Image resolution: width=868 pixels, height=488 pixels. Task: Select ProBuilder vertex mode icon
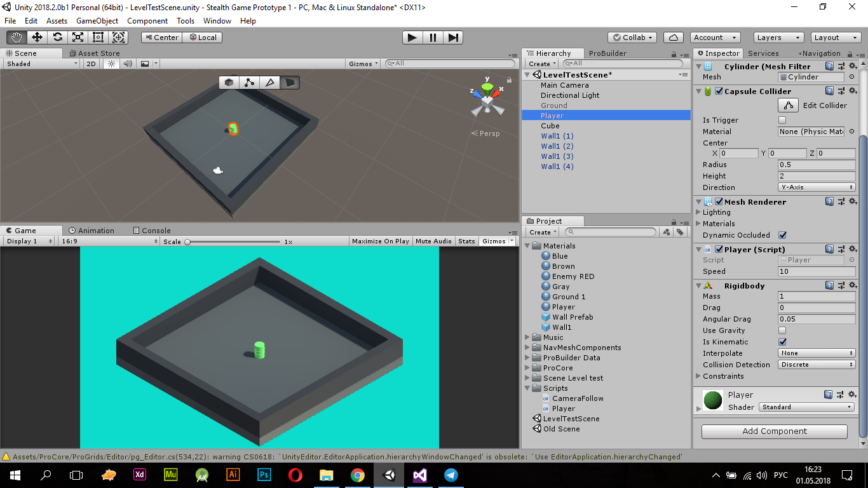pyautogui.click(x=250, y=83)
